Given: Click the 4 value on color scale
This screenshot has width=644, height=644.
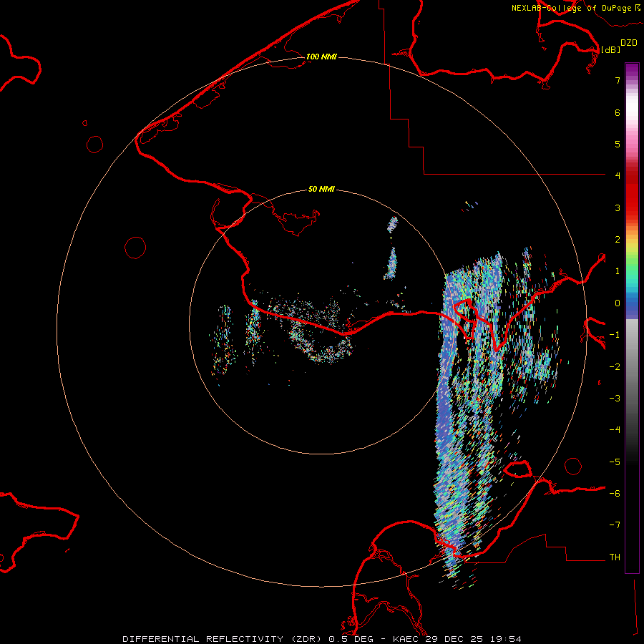Looking at the screenshot, I should [618, 176].
